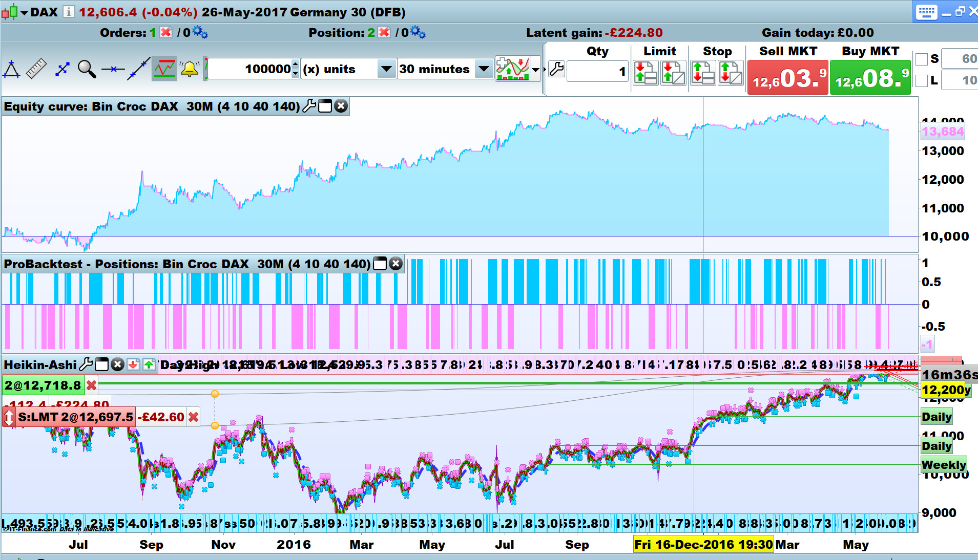Place a buy Limit order

point(673,72)
